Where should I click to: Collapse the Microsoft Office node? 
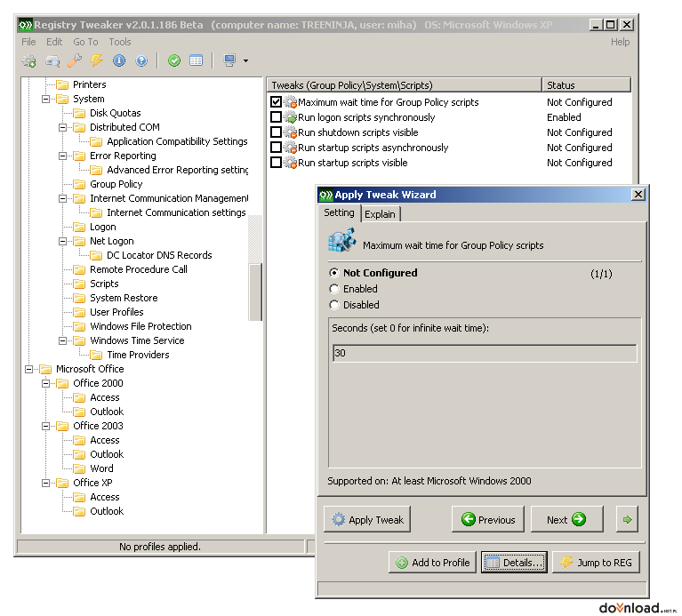coord(28,370)
